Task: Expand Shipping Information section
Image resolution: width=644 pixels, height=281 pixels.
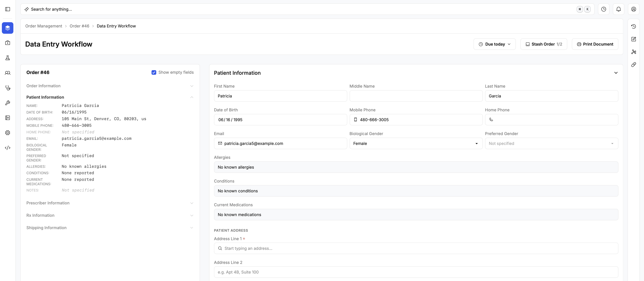Action: [110, 228]
